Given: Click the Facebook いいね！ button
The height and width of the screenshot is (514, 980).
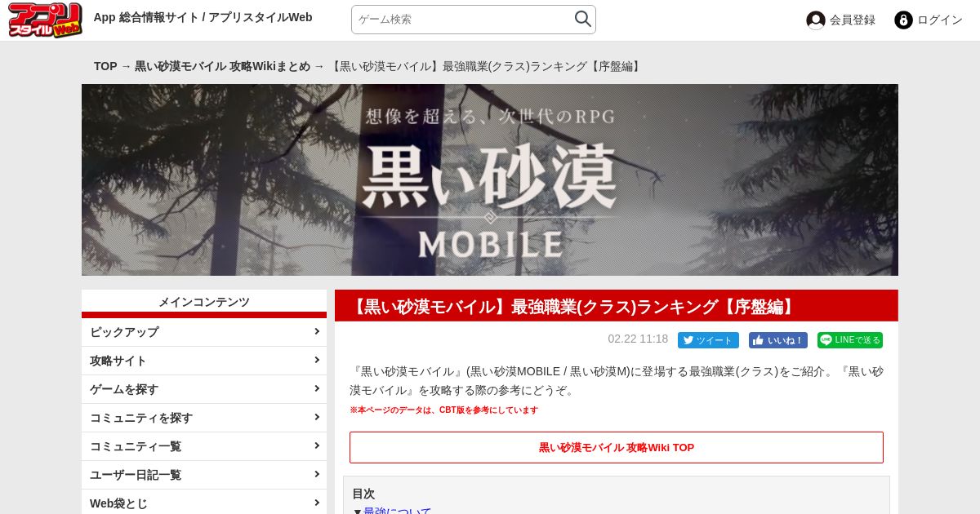Looking at the screenshot, I should click(777, 340).
